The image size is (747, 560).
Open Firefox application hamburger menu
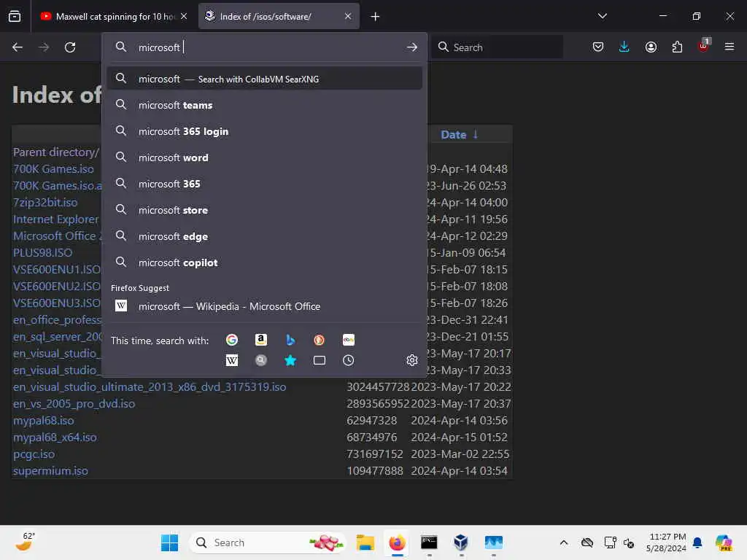729,47
